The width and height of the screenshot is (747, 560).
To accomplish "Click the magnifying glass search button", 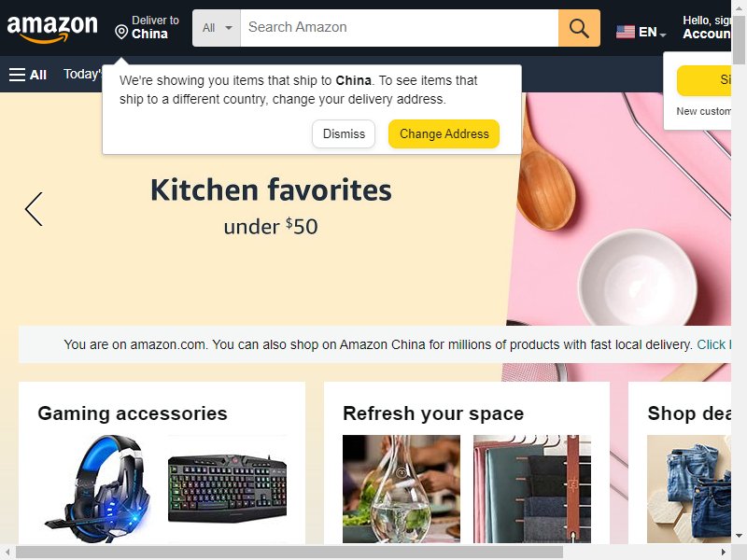I will [x=579, y=28].
